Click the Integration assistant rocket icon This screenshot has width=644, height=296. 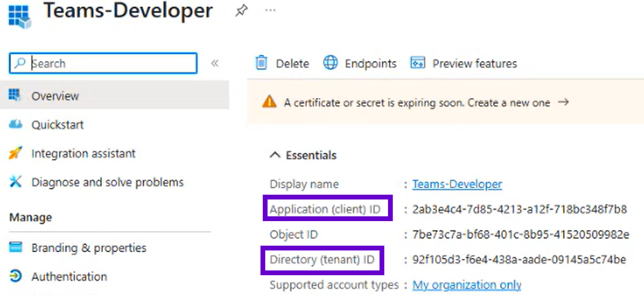click(x=15, y=153)
